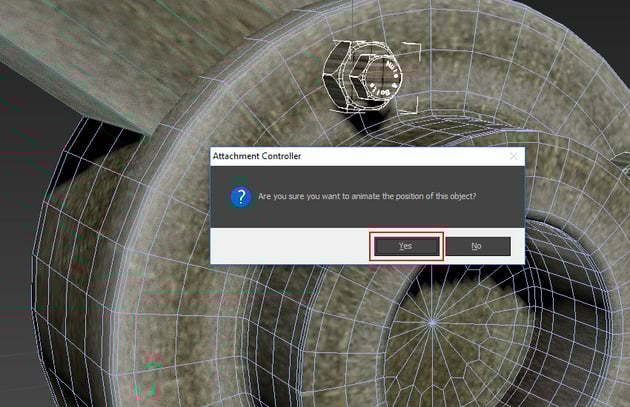Select the hex bolt object in viewport
Viewport: 630px width, 407px height.
point(362,76)
